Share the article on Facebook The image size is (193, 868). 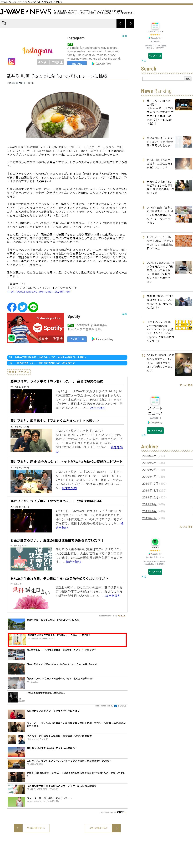point(12,307)
